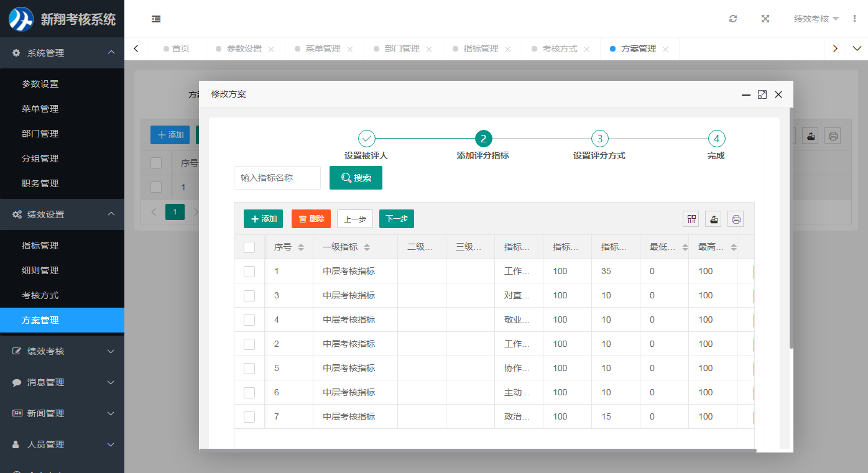The width and height of the screenshot is (868, 473).
Task: Toggle fullscreen mode icon
Action: tap(765, 19)
